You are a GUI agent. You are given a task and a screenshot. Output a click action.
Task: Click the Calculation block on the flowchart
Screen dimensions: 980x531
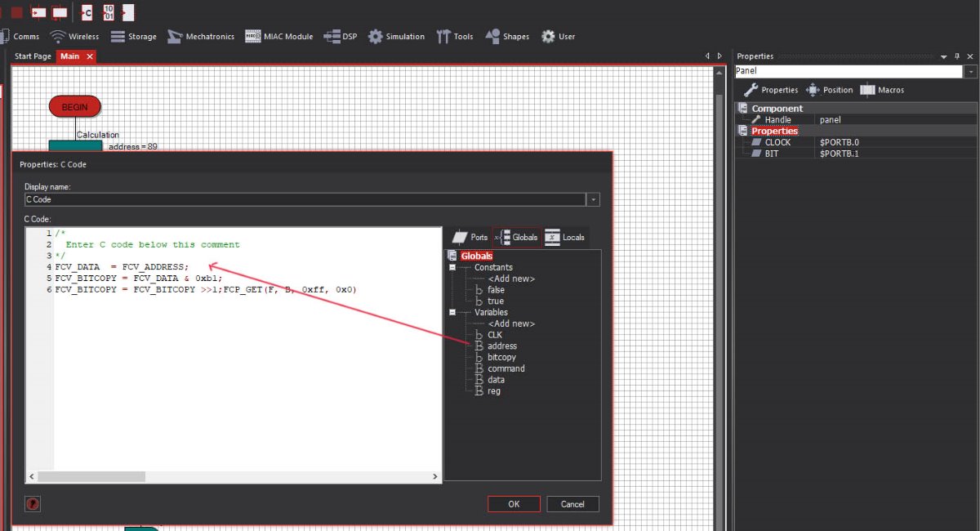click(75, 145)
